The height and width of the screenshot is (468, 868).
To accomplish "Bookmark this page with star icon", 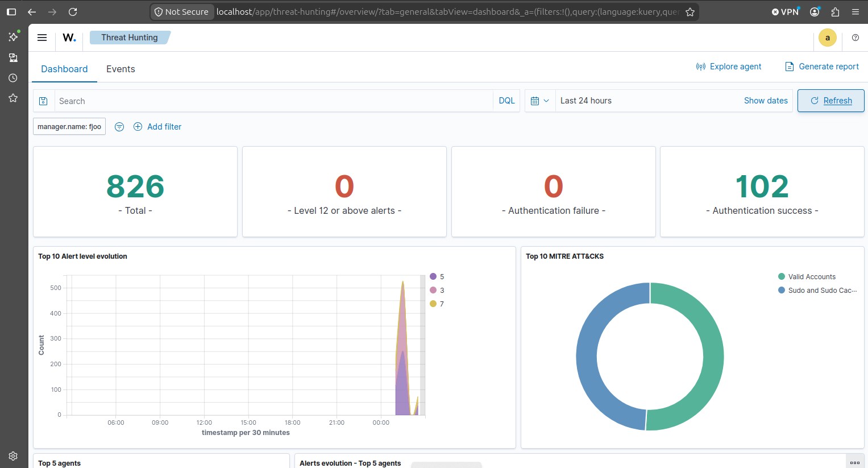I will point(690,12).
